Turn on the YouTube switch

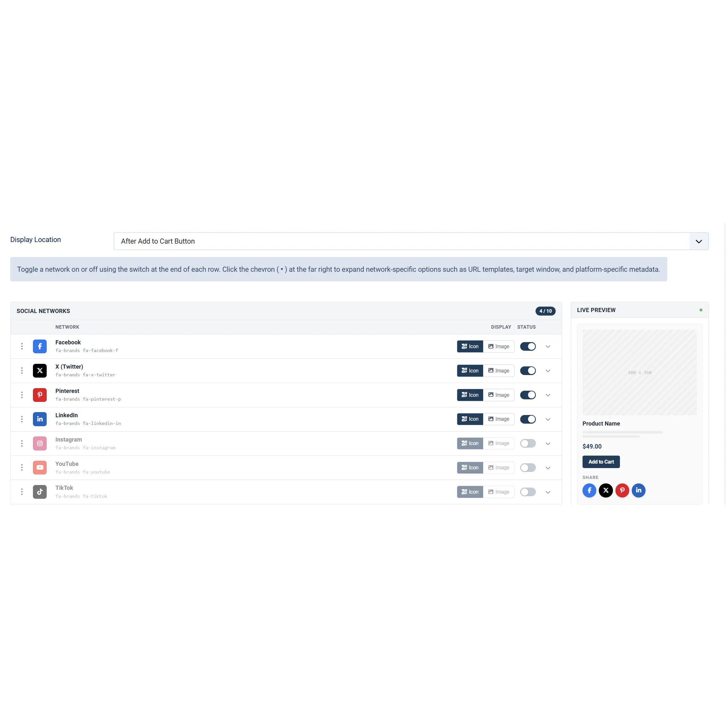528,468
